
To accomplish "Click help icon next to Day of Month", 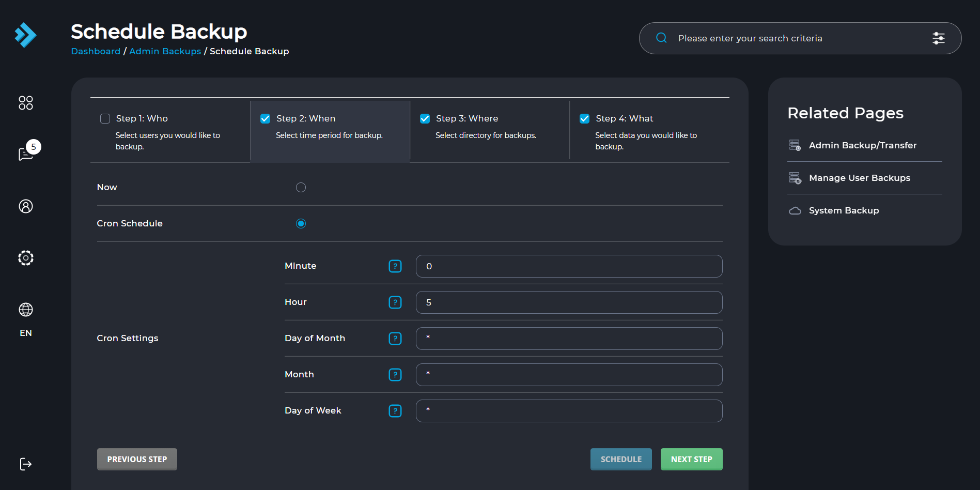I will coord(395,339).
